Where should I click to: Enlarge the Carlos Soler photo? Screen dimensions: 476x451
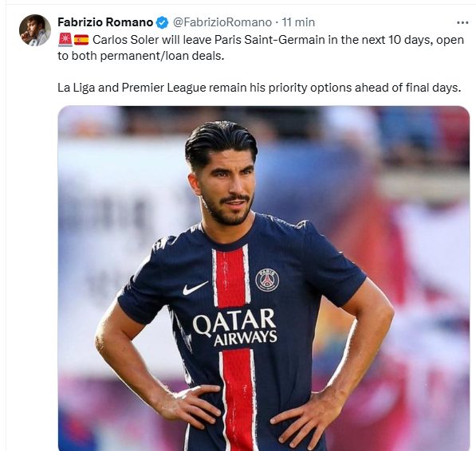click(263, 278)
